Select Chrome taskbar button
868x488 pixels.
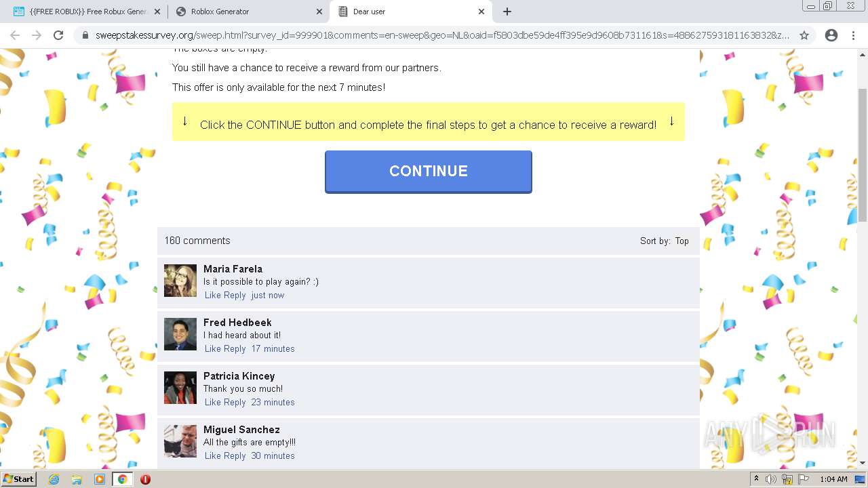click(122, 479)
